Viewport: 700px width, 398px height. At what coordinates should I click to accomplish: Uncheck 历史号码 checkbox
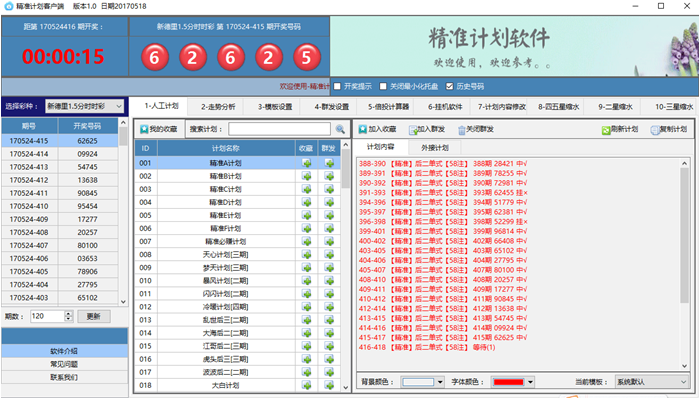(x=450, y=86)
